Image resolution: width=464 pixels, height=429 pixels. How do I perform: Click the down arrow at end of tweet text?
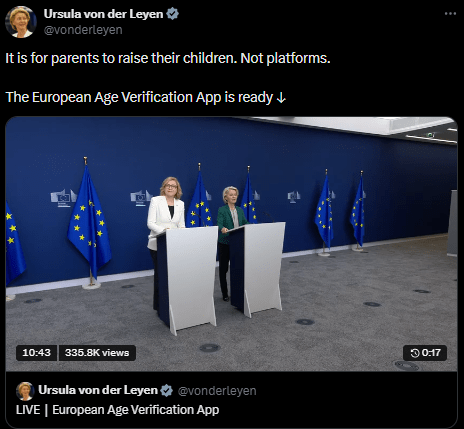click(281, 98)
